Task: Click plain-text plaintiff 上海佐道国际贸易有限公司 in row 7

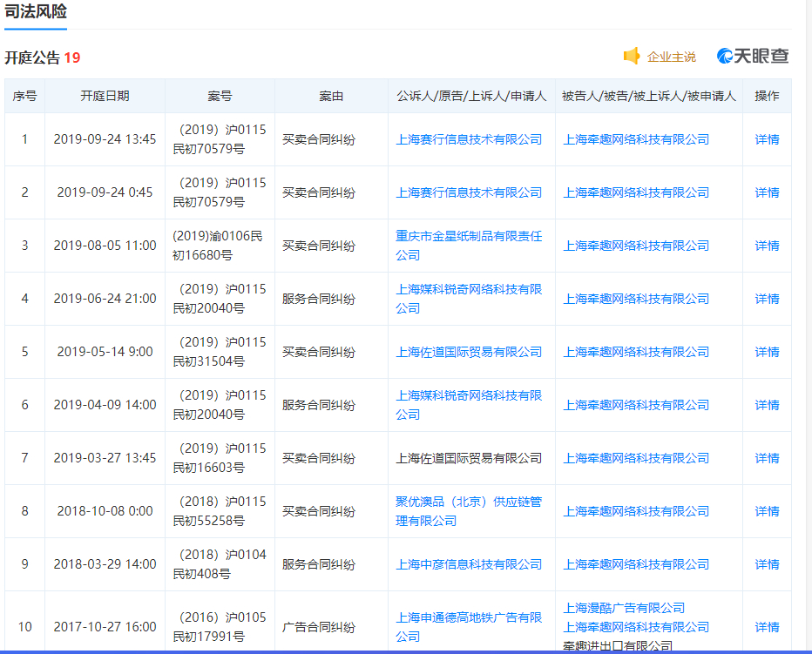Action: [x=469, y=458]
